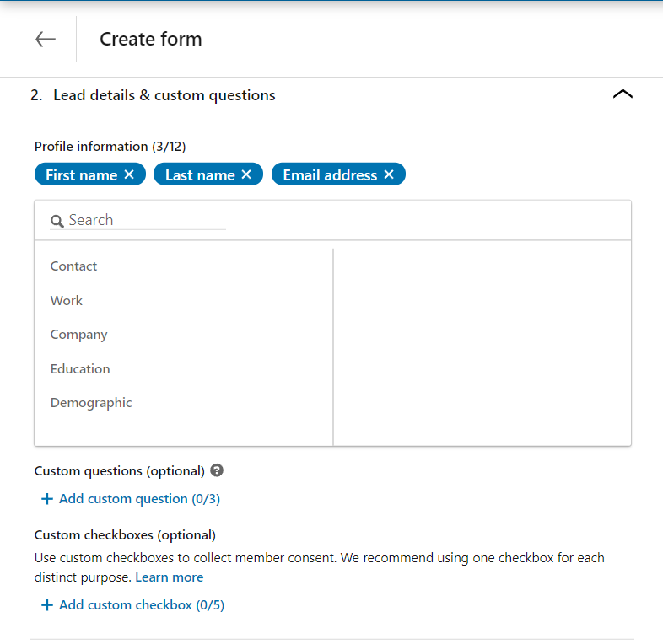Go back using the left arrow icon
The image size is (663, 644).
(46, 40)
